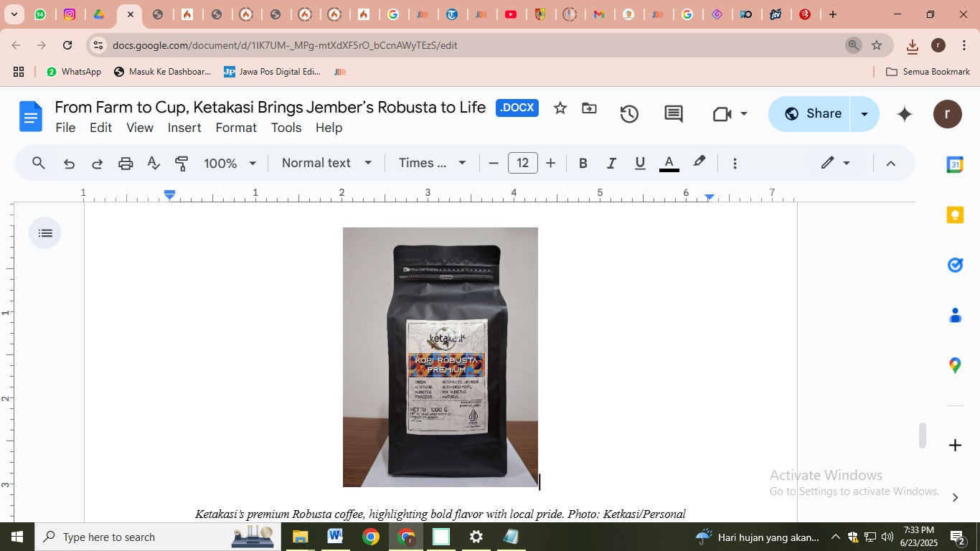Toggle underline formatting

(640, 164)
